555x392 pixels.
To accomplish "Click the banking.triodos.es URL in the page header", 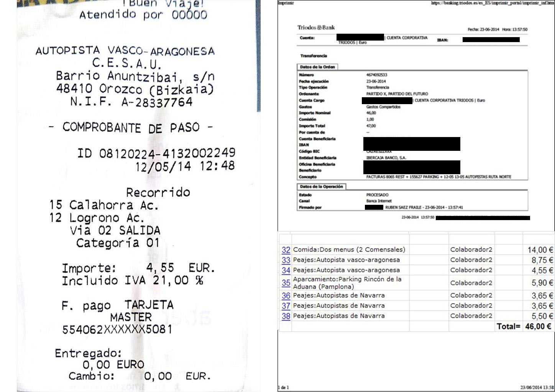I will tap(493, 3).
